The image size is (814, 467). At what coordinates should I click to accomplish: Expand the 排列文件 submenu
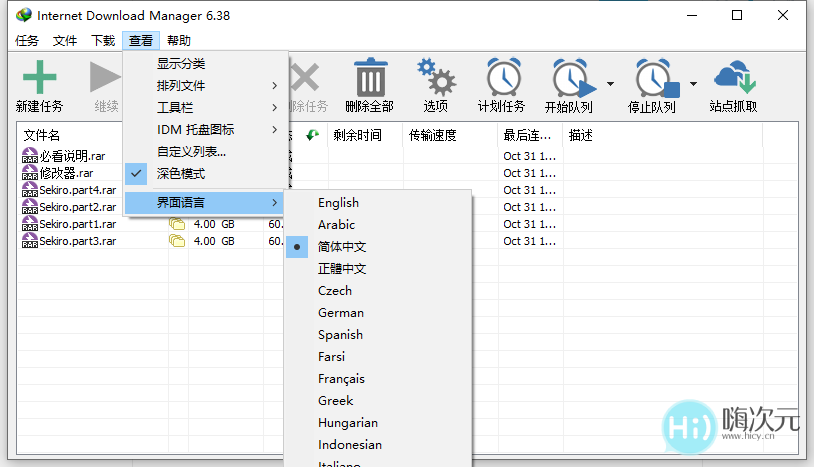click(x=206, y=86)
